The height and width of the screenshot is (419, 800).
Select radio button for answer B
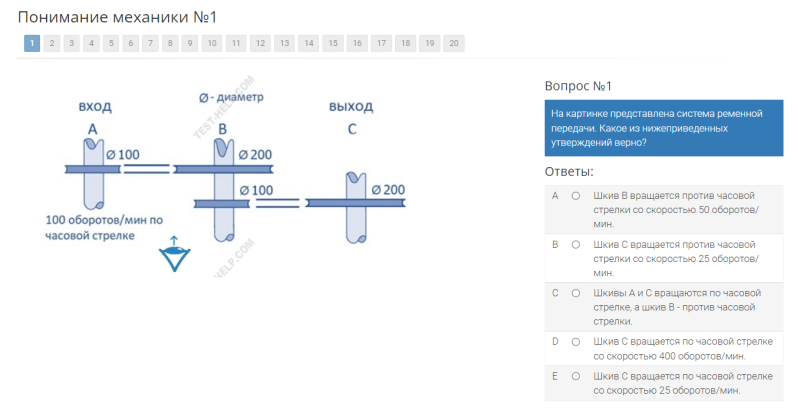pos(576,245)
